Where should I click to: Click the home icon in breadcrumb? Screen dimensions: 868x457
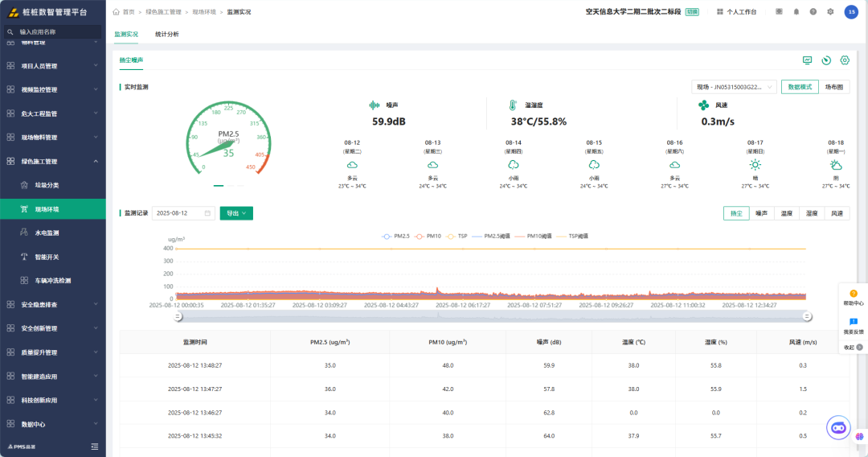pos(117,11)
